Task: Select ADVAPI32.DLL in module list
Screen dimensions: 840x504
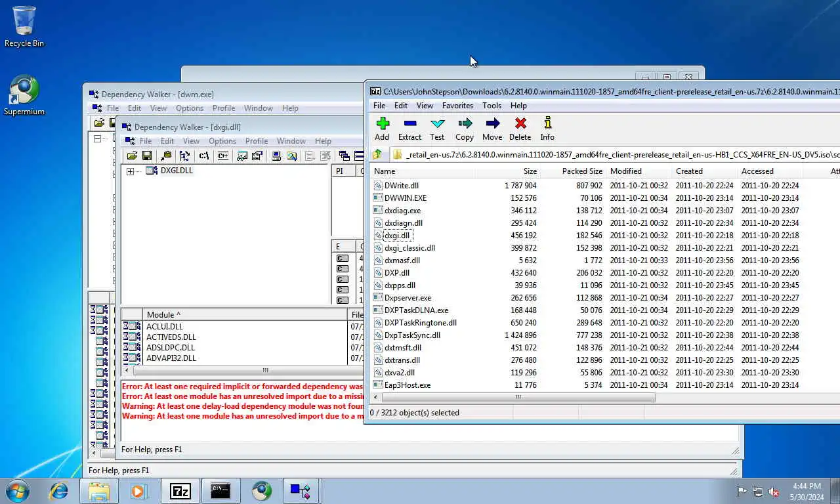Action: tap(171, 358)
